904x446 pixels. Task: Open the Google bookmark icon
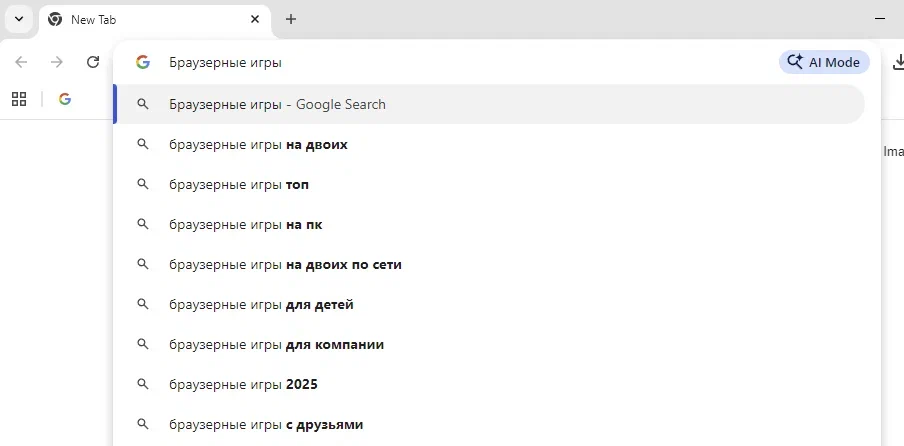pos(65,99)
